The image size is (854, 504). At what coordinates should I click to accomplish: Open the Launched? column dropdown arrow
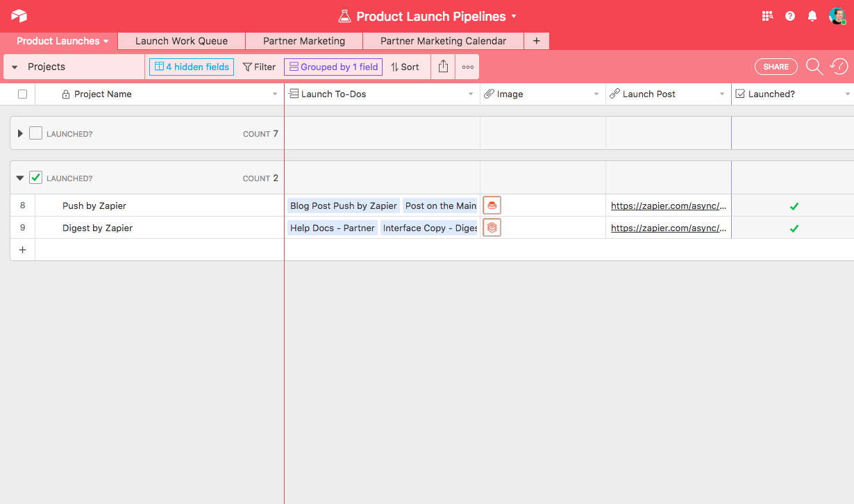pos(848,94)
